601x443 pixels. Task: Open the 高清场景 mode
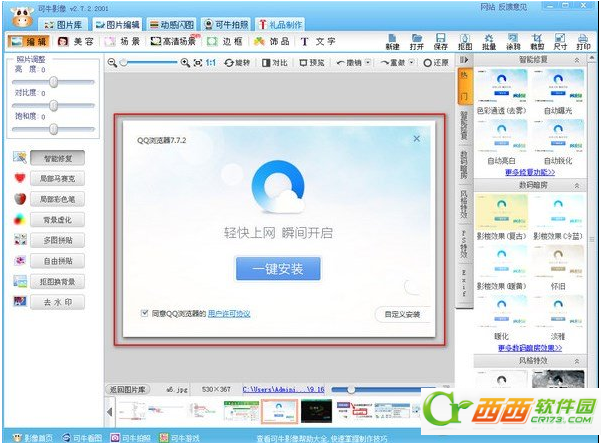click(175, 41)
